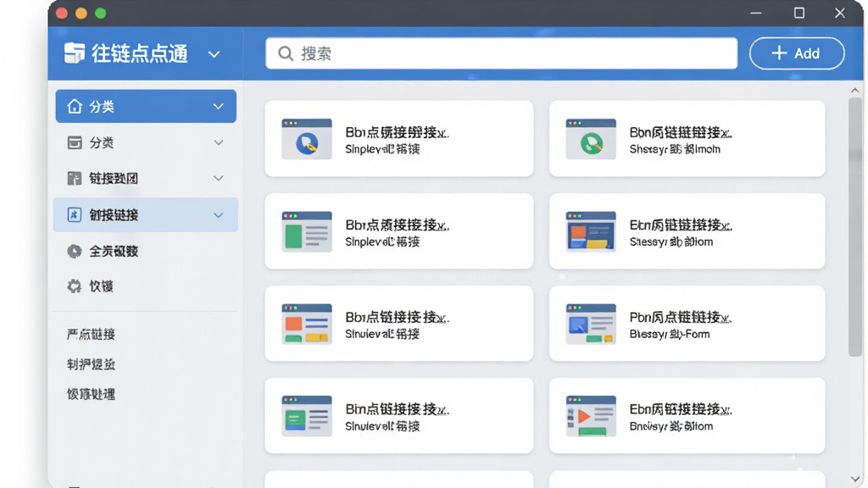Click the scrollbar up arrow
Screen dimensions: 868x488
click(x=854, y=90)
